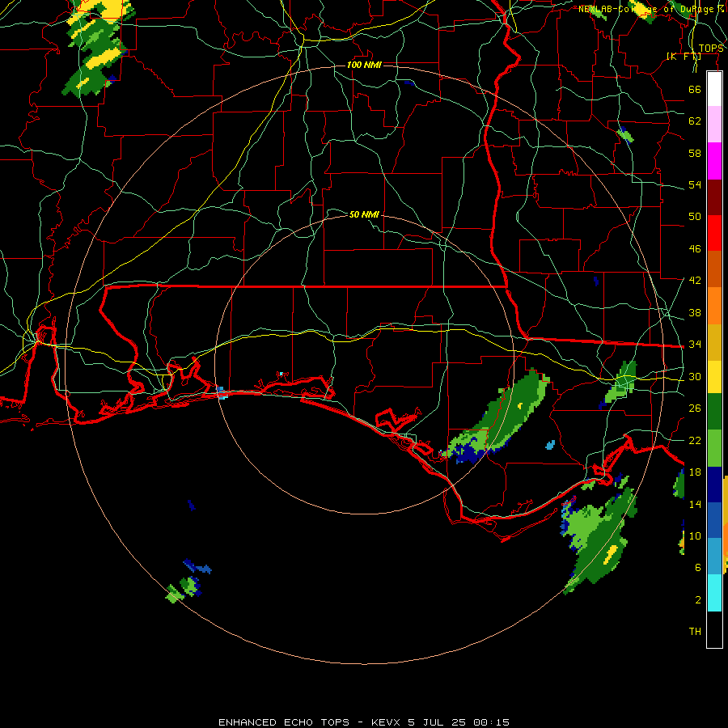Click the dark green legend swatch
This screenshot has height=728, width=728.
(x=714, y=412)
